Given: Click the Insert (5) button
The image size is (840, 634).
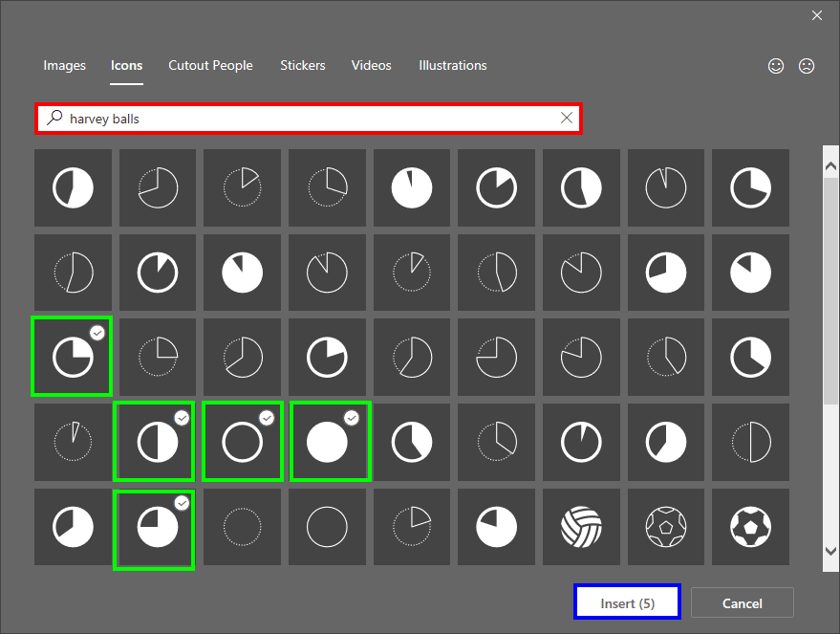Looking at the screenshot, I should click(626, 602).
